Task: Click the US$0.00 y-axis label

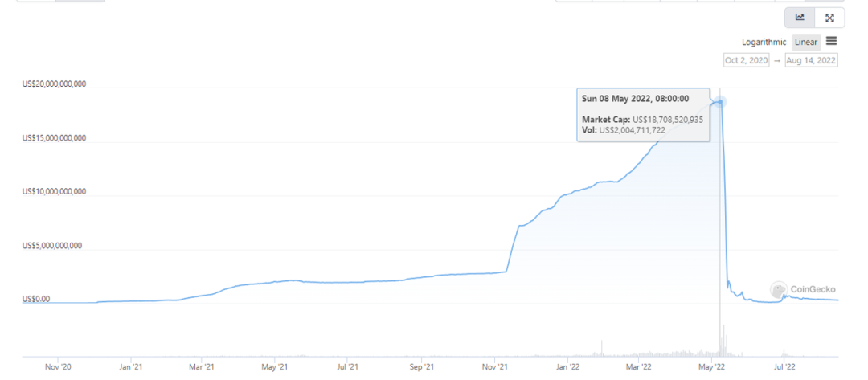Action: click(35, 299)
